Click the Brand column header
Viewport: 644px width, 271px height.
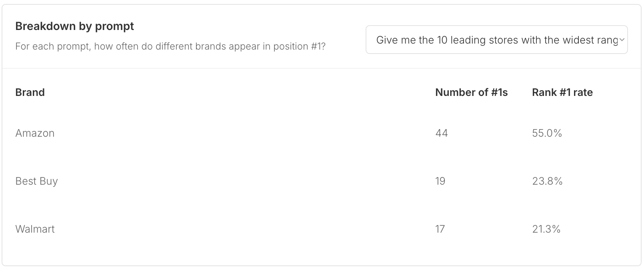coord(30,92)
